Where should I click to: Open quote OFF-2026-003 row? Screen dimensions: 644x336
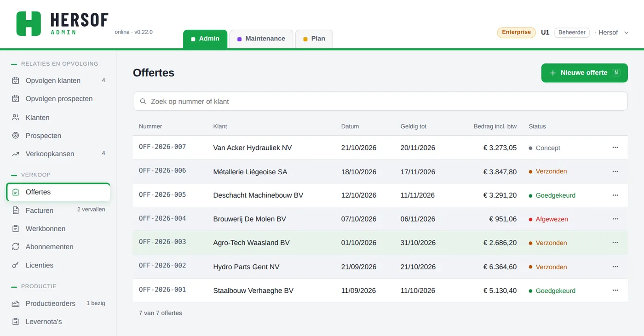point(380,243)
